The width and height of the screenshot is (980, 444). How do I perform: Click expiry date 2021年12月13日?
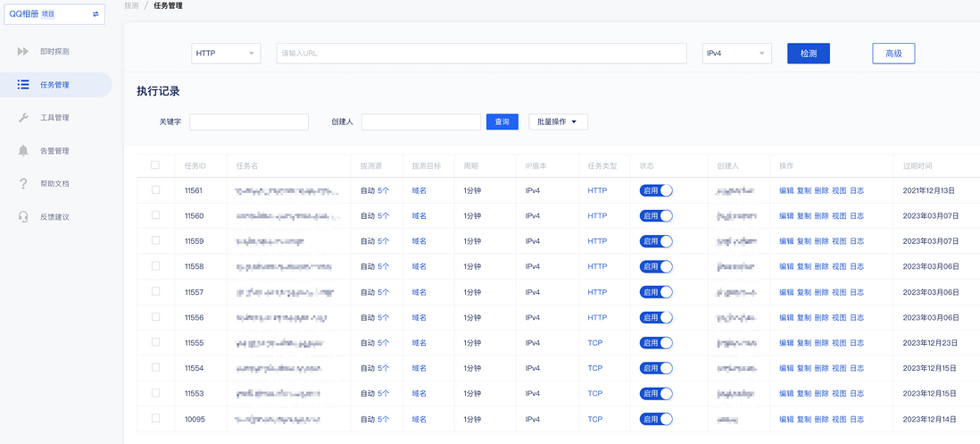[x=931, y=190]
